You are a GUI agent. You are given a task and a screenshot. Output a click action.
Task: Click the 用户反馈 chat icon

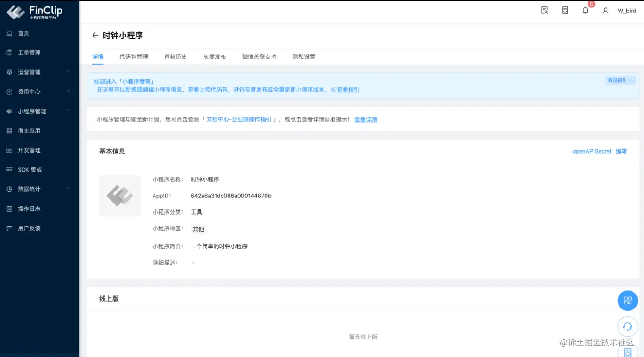point(10,228)
